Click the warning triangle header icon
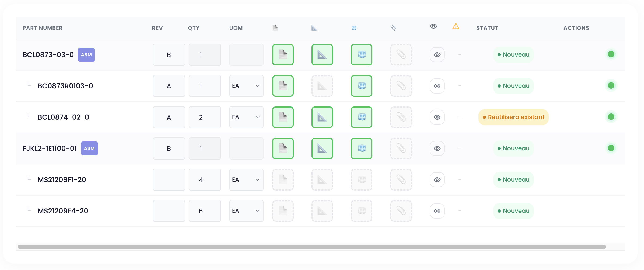Image resolution: width=644 pixels, height=270 pixels. click(x=456, y=26)
